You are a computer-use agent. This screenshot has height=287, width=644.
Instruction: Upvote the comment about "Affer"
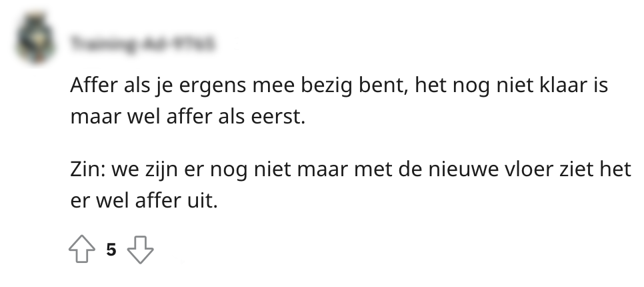point(81,250)
